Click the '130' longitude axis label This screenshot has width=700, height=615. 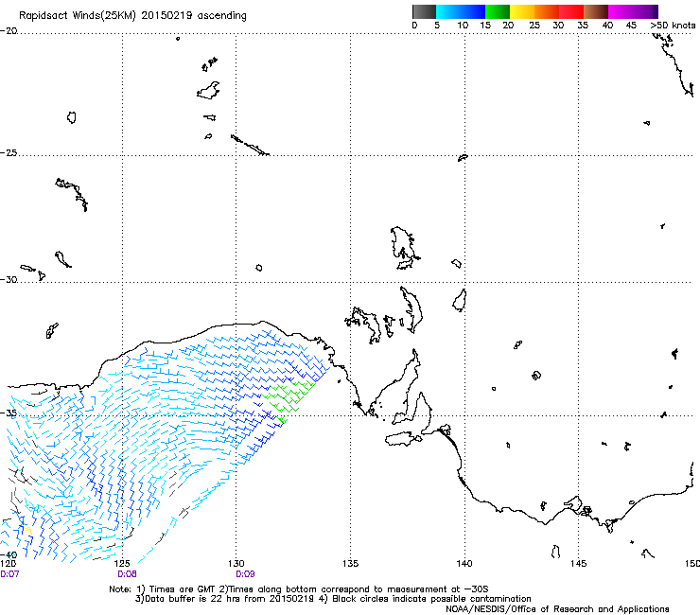(x=236, y=564)
